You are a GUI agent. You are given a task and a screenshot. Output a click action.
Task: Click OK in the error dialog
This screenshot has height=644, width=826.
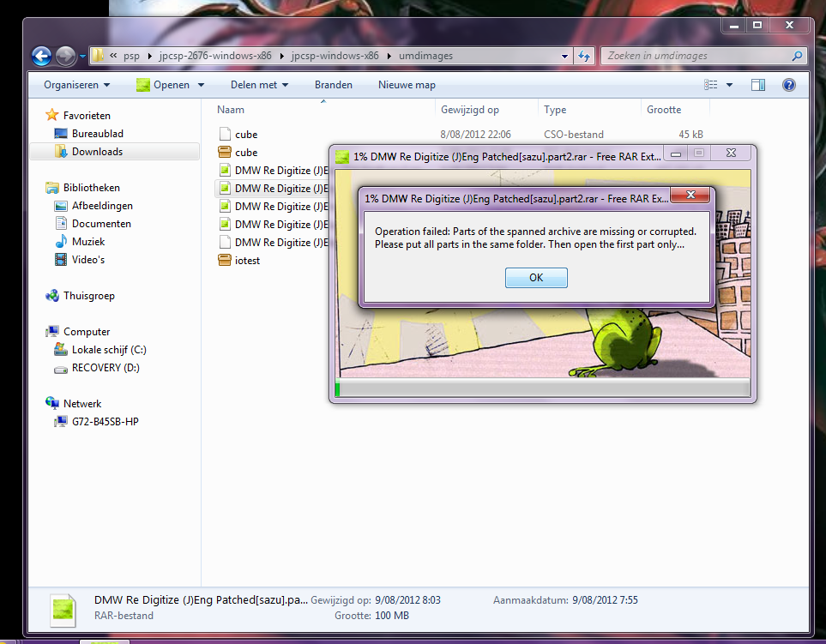(x=536, y=278)
